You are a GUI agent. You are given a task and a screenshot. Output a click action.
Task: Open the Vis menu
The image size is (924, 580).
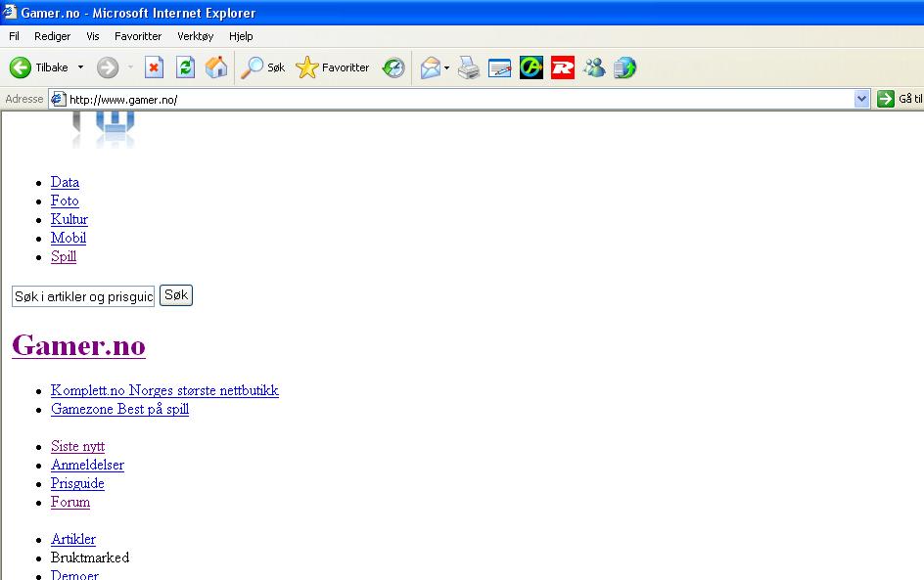click(x=93, y=36)
